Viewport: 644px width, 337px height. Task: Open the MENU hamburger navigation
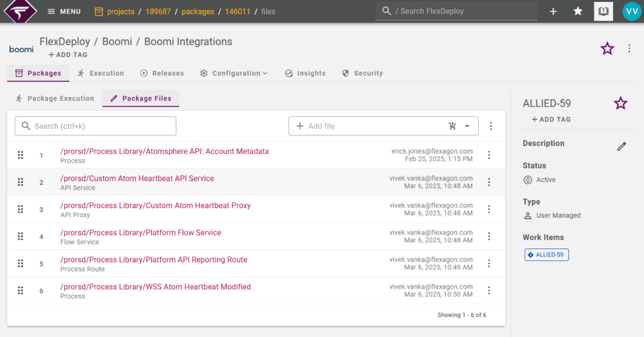tap(64, 11)
